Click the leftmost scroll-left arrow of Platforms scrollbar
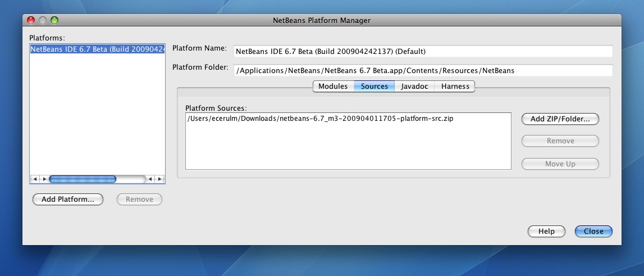The height and width of the screenshot is (276, 644). click(x=35, y=179)
